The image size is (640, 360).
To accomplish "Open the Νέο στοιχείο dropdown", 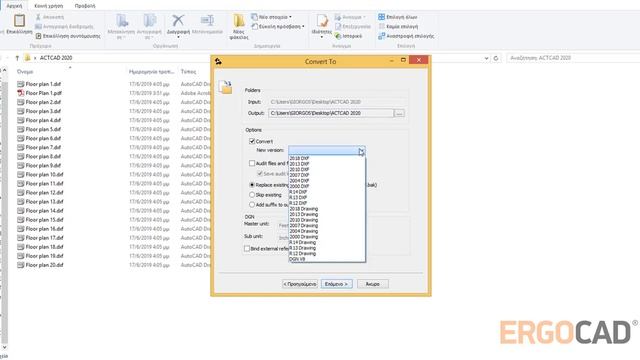I will pyautogui.click(x=290, y=17).
